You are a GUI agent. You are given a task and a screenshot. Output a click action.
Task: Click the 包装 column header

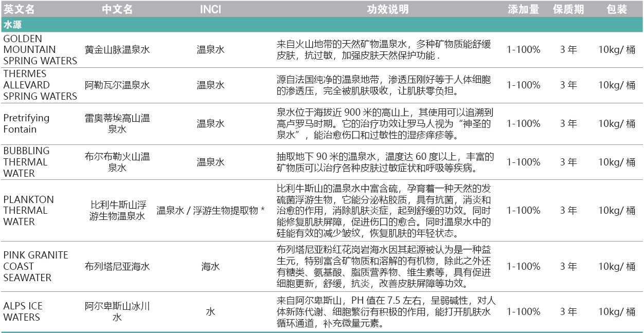tap(617, 9)
